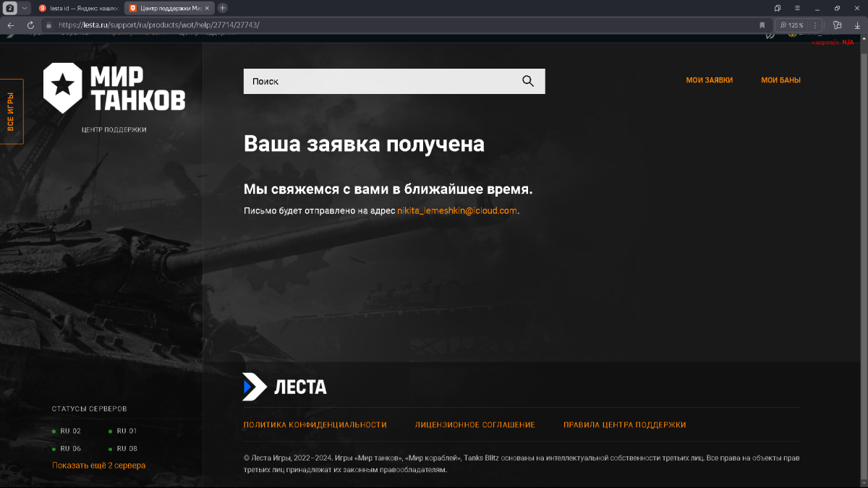
Task: Expand Показать ещё 2 сервера
Action: pos(98,466)
